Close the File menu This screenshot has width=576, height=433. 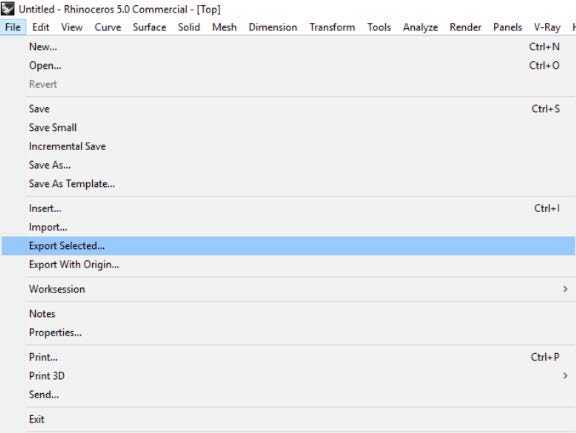(x=13, y=27)
